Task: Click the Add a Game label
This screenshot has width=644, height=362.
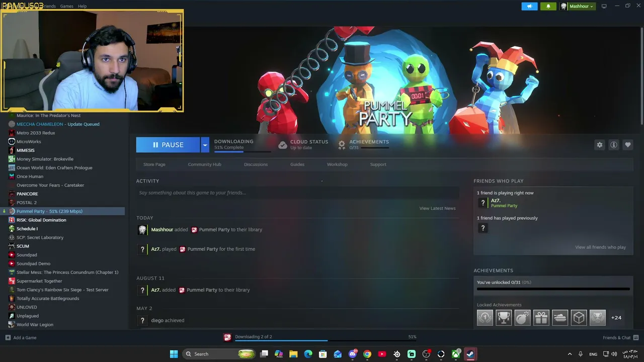Action: [x=25, y=337]
